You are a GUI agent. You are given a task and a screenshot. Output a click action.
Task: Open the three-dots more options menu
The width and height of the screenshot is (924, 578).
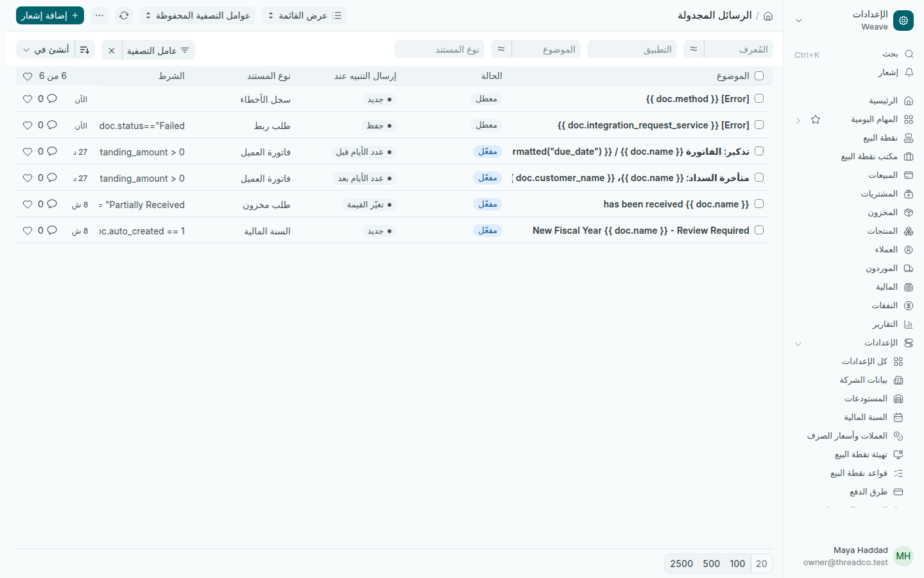pyautogui.click(x=99, y=15)
